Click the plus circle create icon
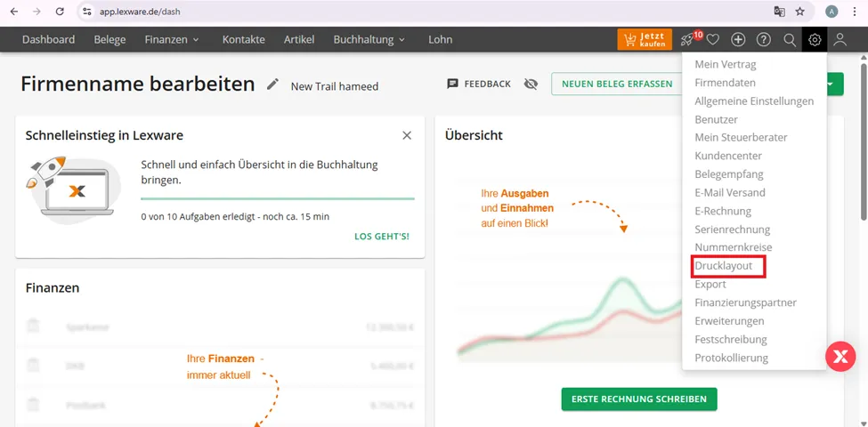 click(x=738, y=40)
